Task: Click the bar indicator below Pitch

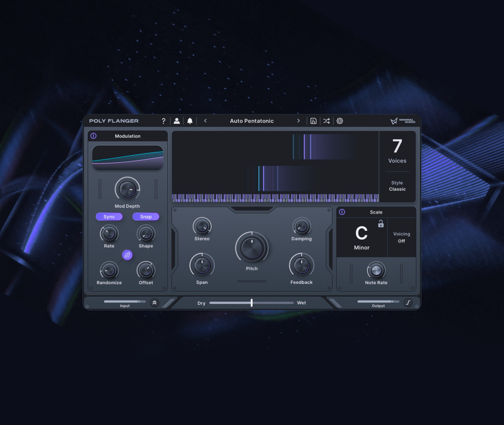Action: [252, 281]
